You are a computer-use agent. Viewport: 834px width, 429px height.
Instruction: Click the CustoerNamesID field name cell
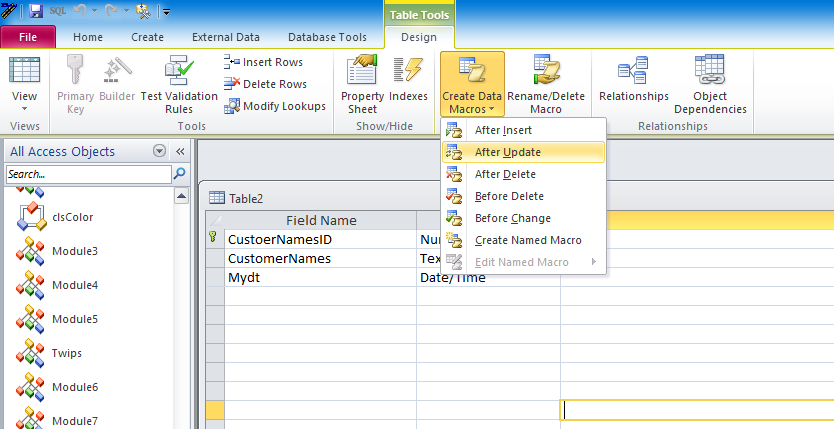pos(320,239)
